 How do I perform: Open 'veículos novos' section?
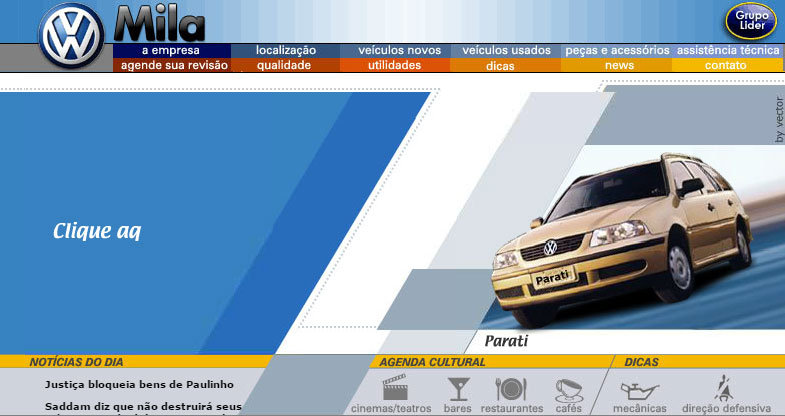tap(400, 51)
